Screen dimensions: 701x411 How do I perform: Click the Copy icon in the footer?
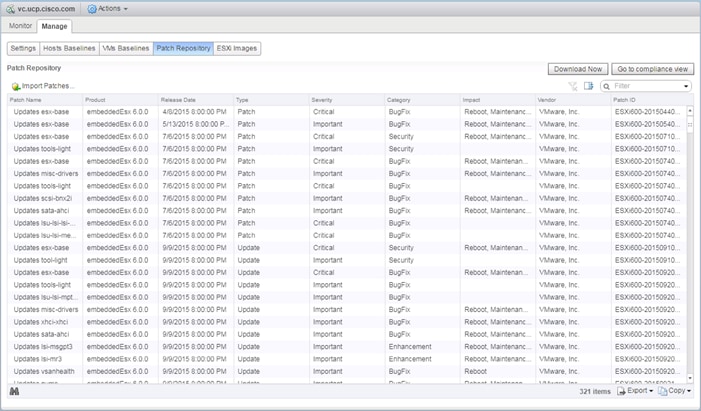tap(663, 391)
